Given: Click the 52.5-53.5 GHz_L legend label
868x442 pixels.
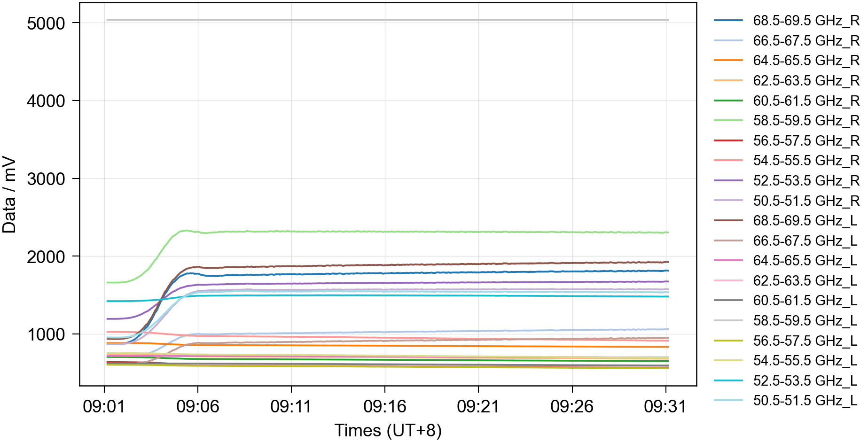Looking at the screenshot, I should [805, 380].
